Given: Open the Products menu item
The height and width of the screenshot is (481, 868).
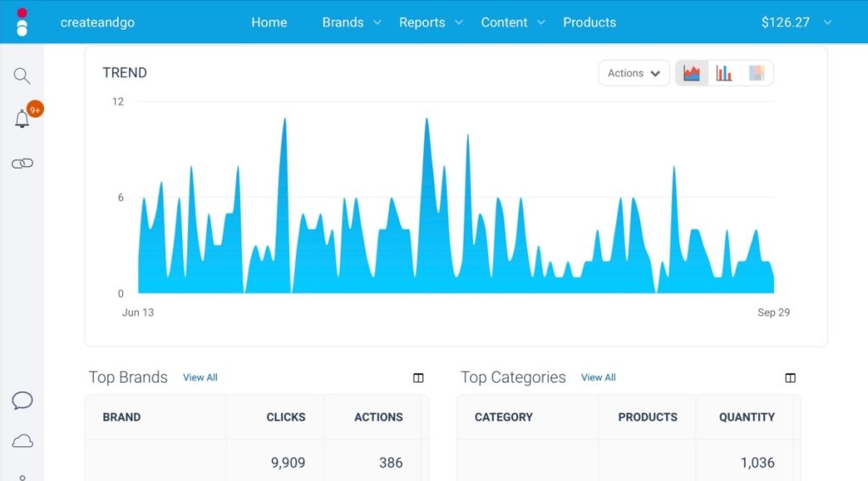Looking at the screenshot, I should coord(589,23).
